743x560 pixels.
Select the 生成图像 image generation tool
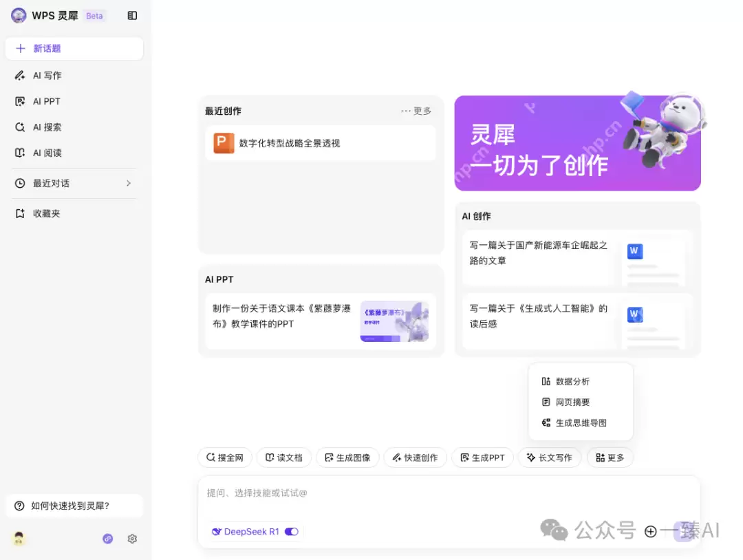pyautogui.click(x=348, y=457)
